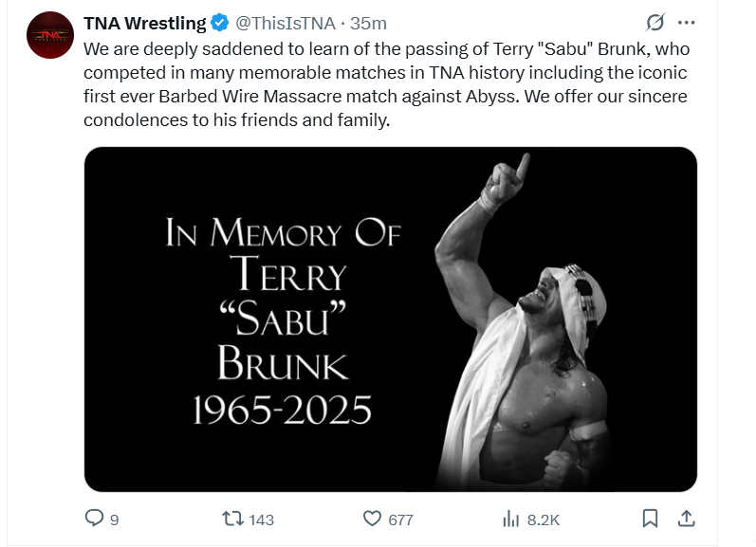756x547 pixels.
Task: Open the view analytics bar chart icon
Action: click(x=510, y=519)
